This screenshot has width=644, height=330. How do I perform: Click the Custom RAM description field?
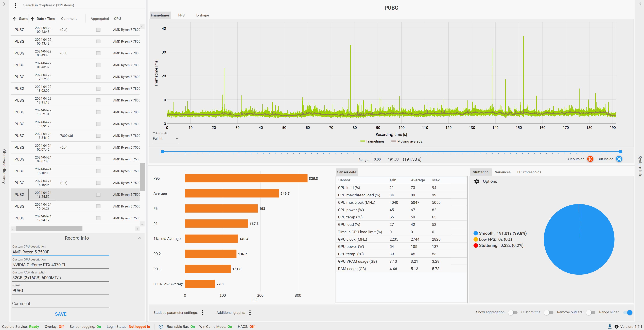(61, 278)
